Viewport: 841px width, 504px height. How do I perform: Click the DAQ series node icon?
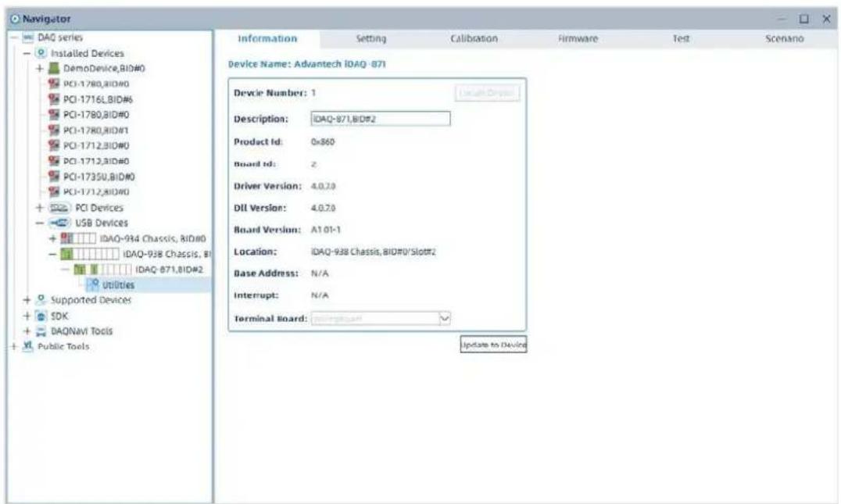(x=28, y=38)
